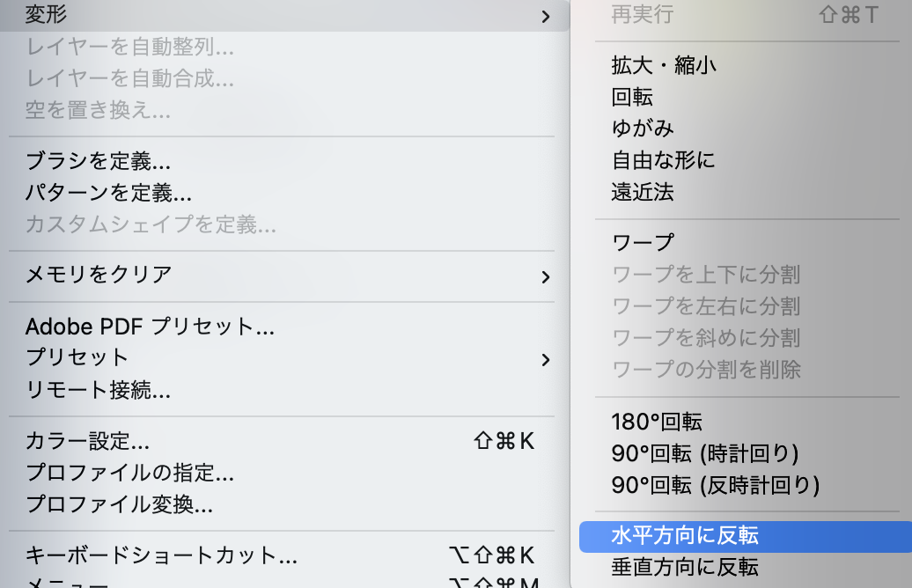
Task: Select ブラシを定義 menu item
Action: 98,161
